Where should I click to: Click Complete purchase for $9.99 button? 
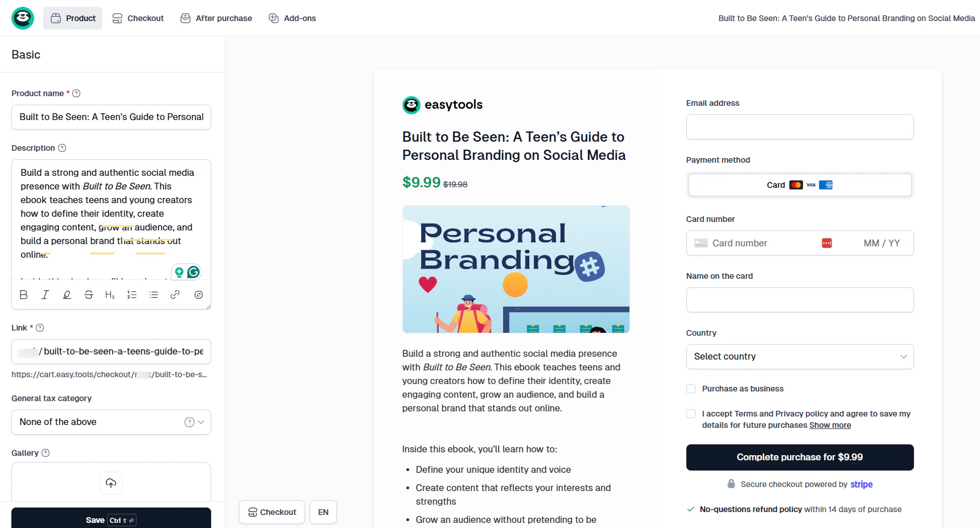click(x=800, y=457)
